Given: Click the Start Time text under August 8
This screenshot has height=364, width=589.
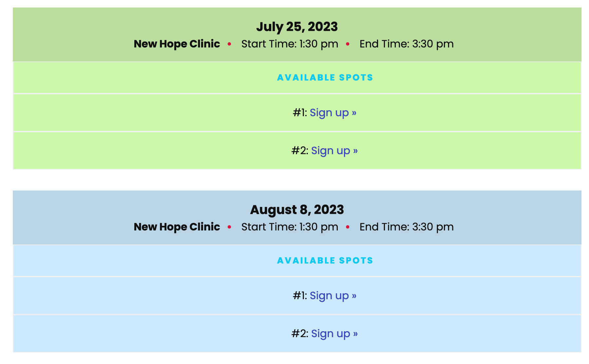Looking at the screenshot, I should (290, 227).
